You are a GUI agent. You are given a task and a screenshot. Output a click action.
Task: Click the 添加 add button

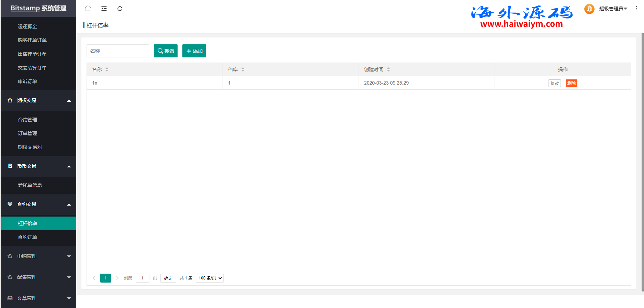pos(194,51)
